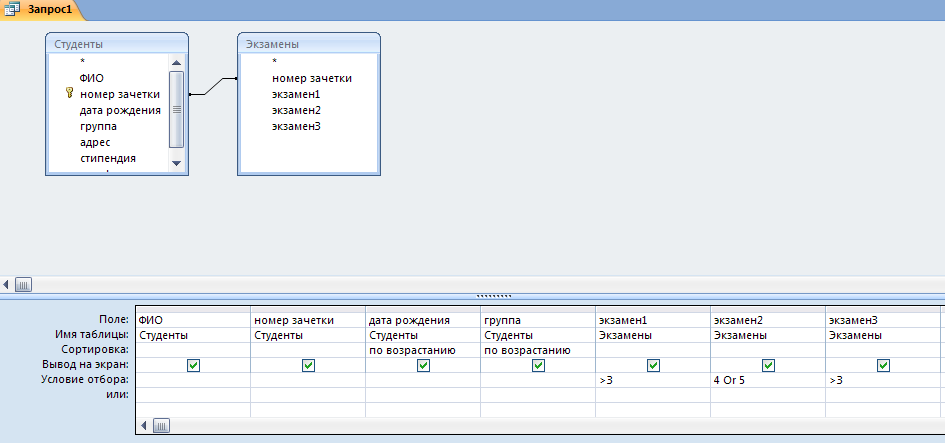
Task: Click the pane splitter grip handle
Action: pyautogui.click(x=494, y=296)
